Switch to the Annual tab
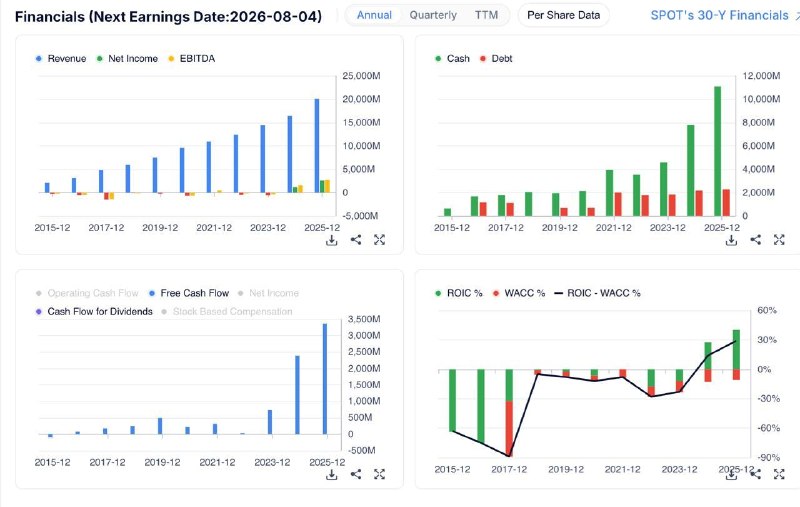800x507 pixels. [x=374, y=15]
